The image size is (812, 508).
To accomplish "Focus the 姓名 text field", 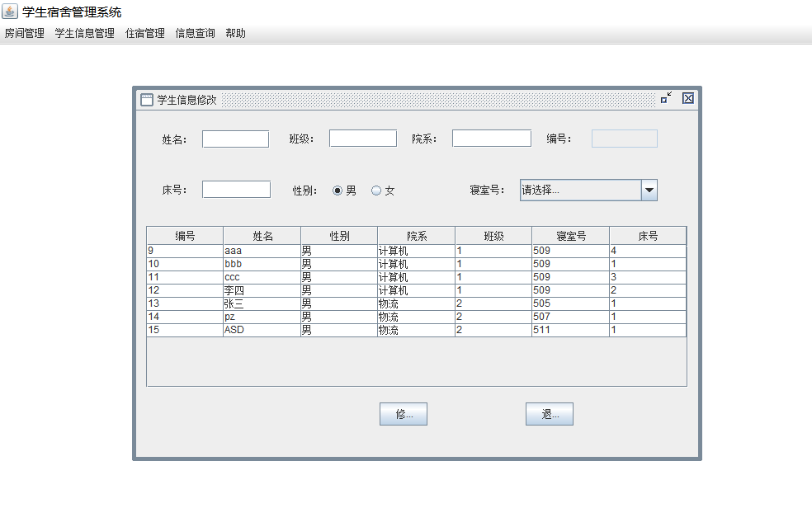I will pos(235,139).
